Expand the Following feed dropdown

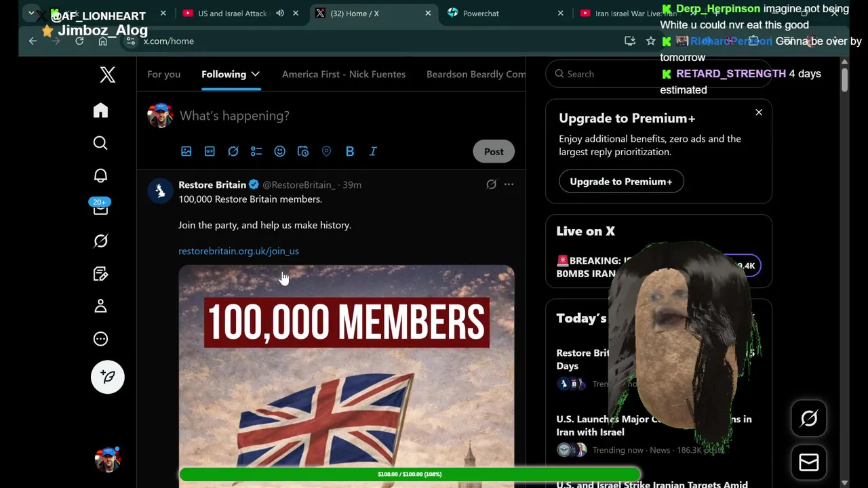point(255,74)
